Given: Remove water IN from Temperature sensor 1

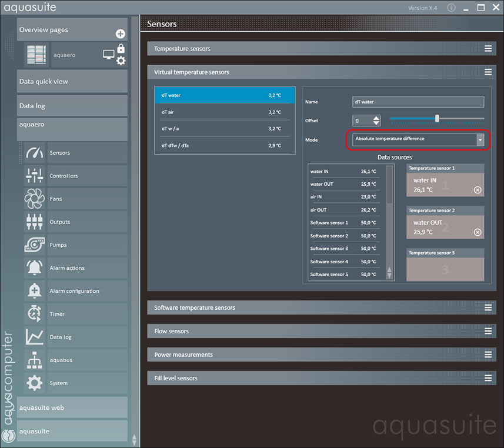Looking at the screenshot, I should 478,190.
